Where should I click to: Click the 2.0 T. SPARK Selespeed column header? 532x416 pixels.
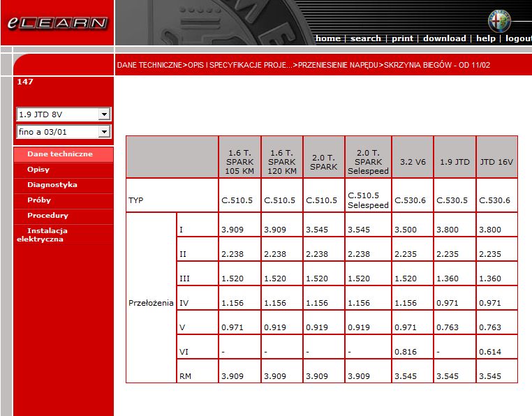[368, 157]
